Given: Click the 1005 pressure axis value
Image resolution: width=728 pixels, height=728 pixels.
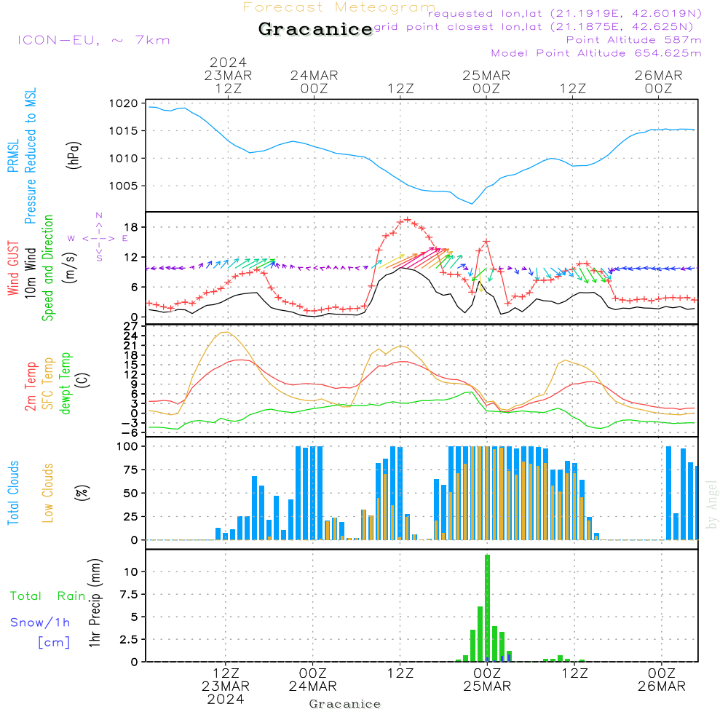Looking at the screenshot, I should coord(124,186).
